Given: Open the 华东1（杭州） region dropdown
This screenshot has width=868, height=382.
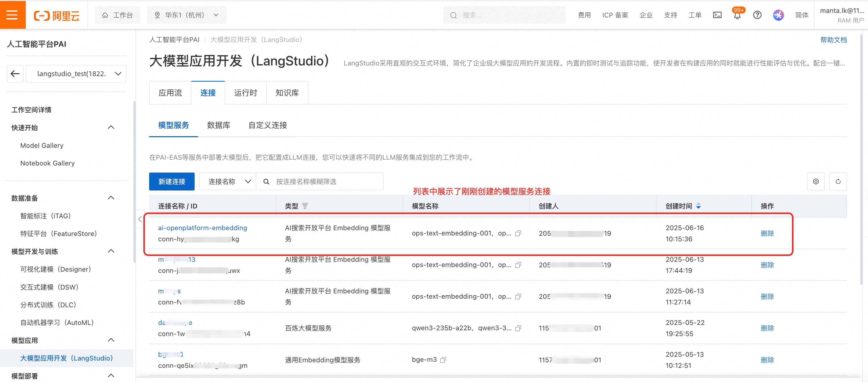Looking at the screenshot, I should [186, 15].
